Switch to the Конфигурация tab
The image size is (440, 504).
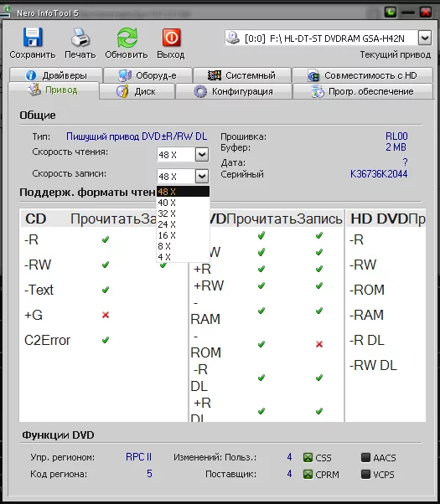(234, 91)
